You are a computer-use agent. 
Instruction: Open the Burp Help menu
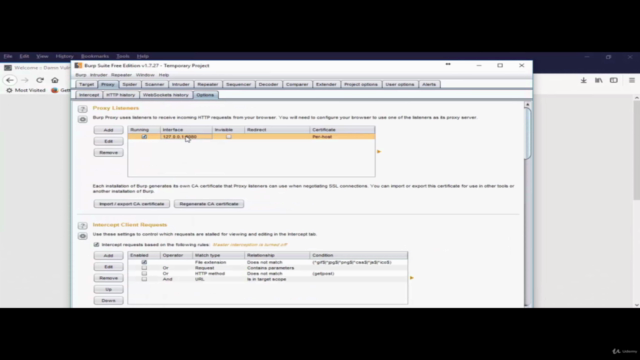pyautogui.click(x=164, y=75)
